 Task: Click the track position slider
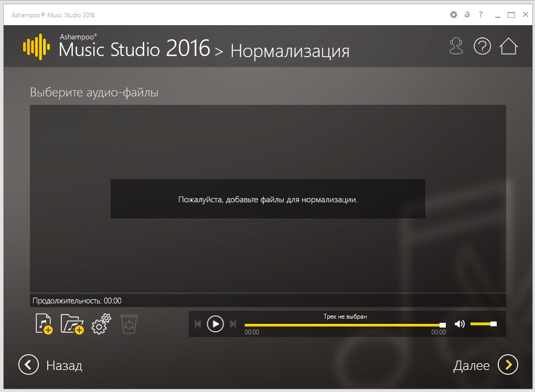pos(344,325)
